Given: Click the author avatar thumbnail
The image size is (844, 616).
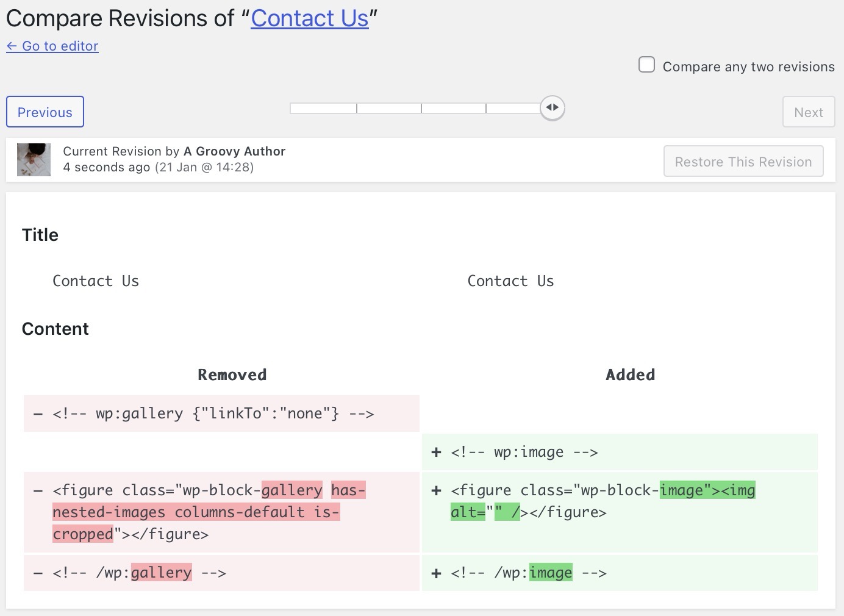Looking at the screenshot, I should (34, 160).
